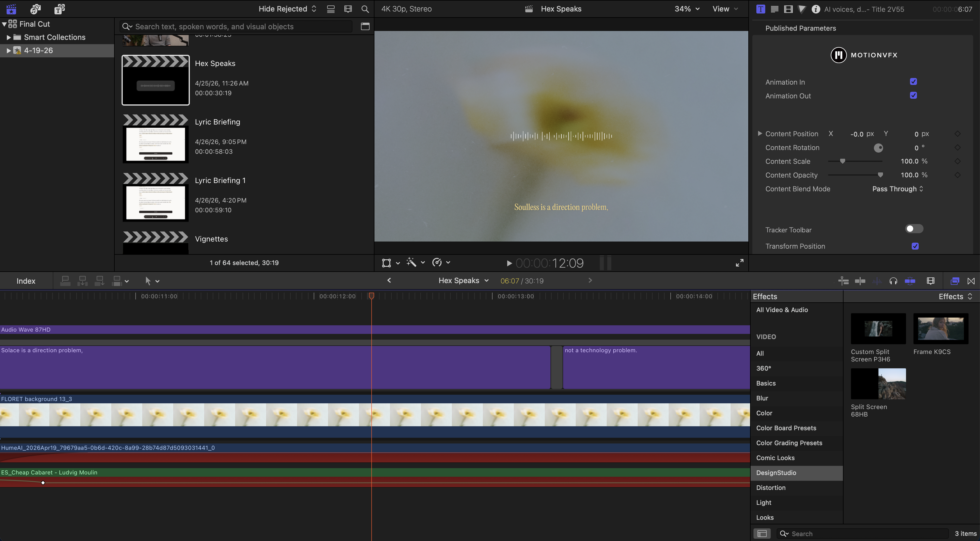Toggle Transform Position checkbox
Viewport: 980px width, 541px height.
click(915, 246)
